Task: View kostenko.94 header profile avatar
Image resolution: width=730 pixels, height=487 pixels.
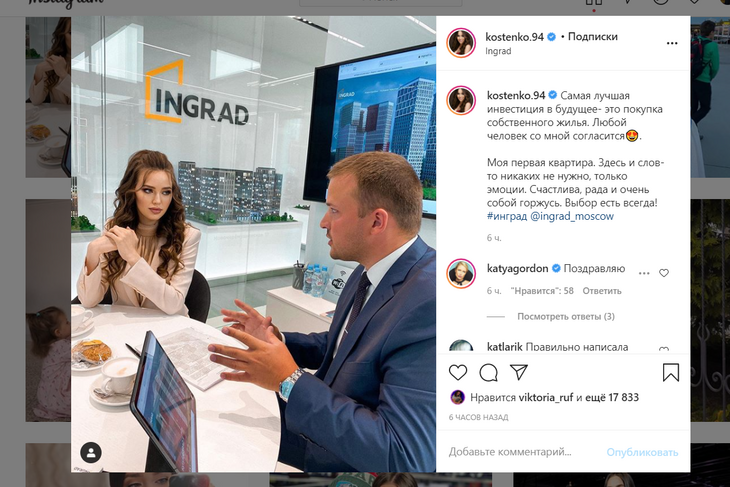Action: (x=461, y=43)
